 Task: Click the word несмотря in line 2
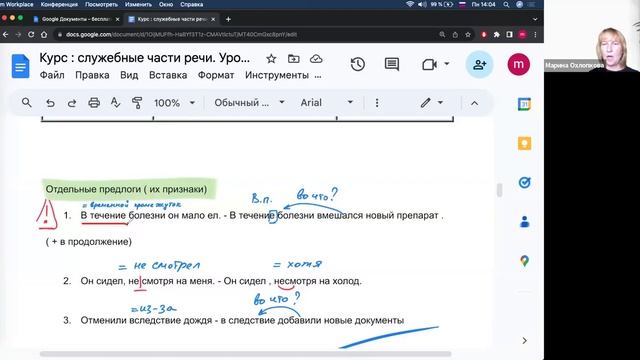(295, 281)
